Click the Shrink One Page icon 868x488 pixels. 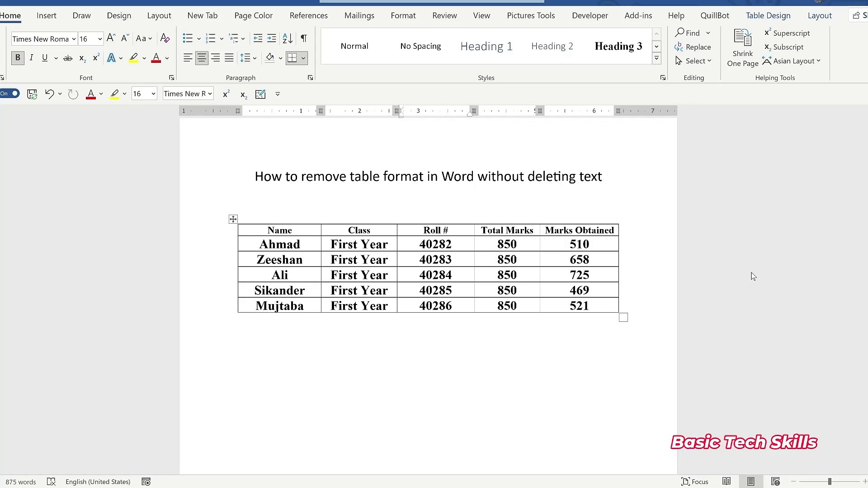(742, 47)
